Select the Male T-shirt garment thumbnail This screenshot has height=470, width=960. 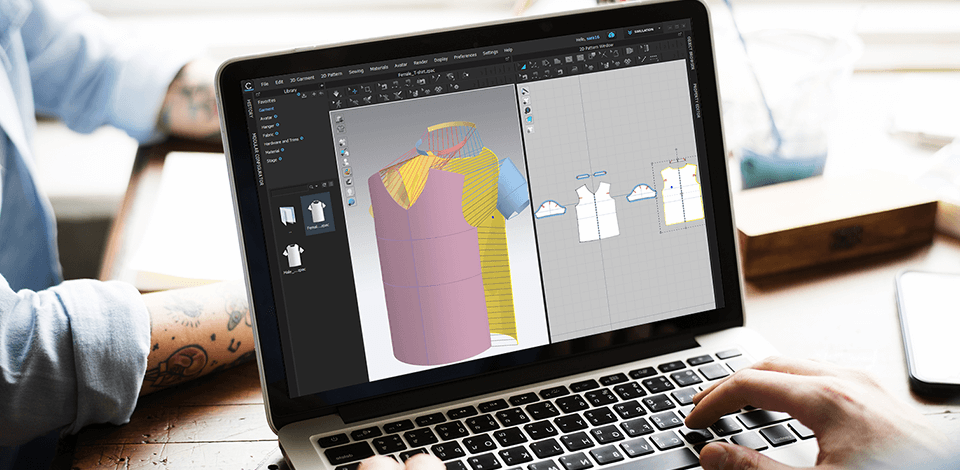pyautogui.click(x=294, y=256)
